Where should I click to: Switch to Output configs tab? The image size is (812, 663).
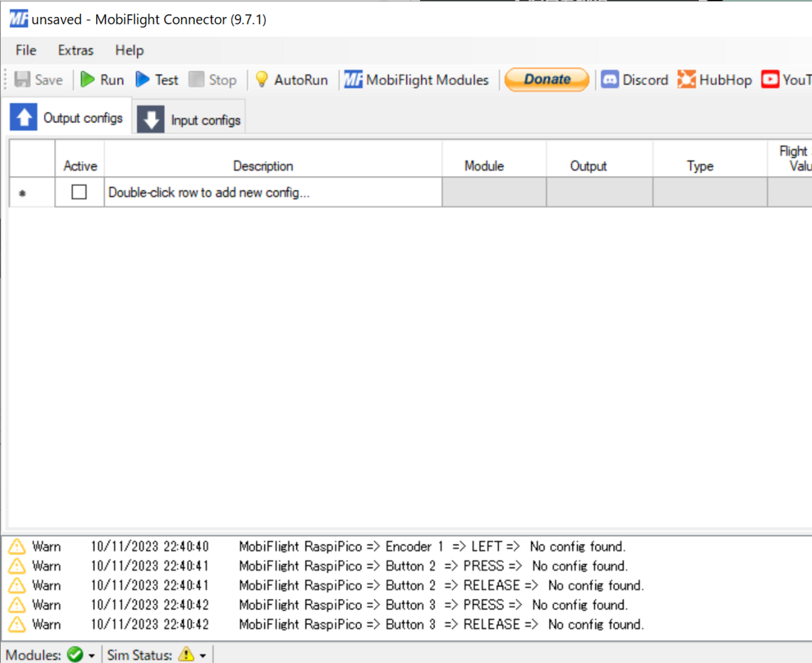(67, 118)
